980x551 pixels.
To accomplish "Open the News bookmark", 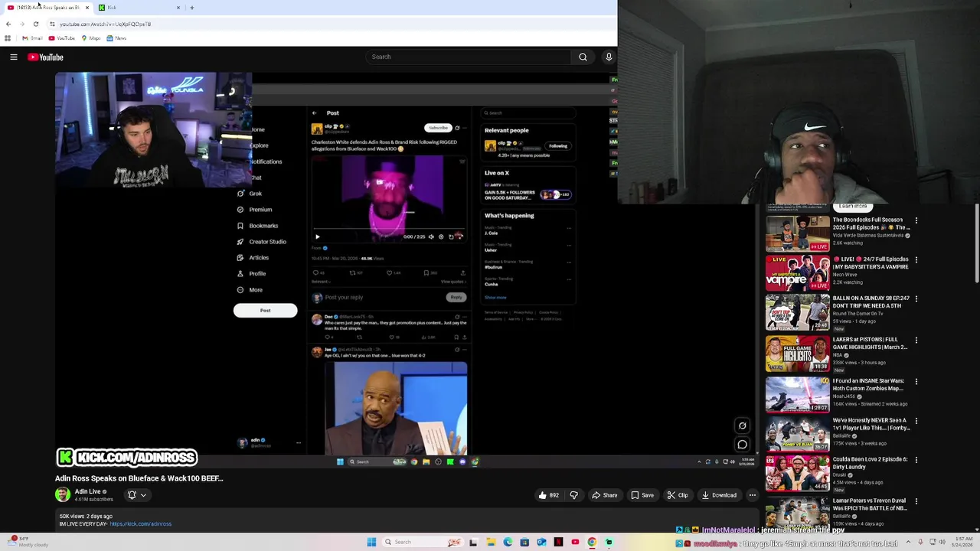I will click(116, 38).
